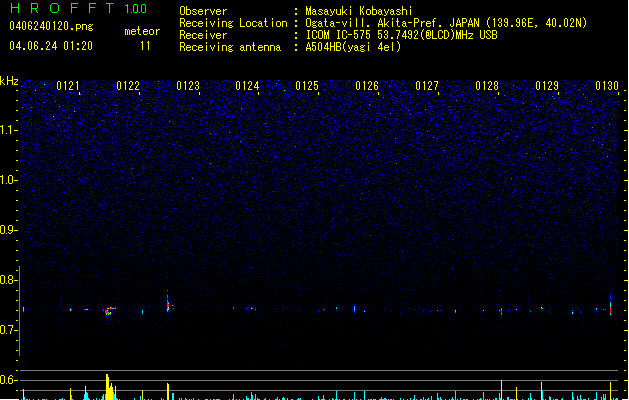The height and width of the screenshot is (400, 629).
Task: Click the A504HB(yagi 4el) antenna text
Action: click(x=353, y=47)
